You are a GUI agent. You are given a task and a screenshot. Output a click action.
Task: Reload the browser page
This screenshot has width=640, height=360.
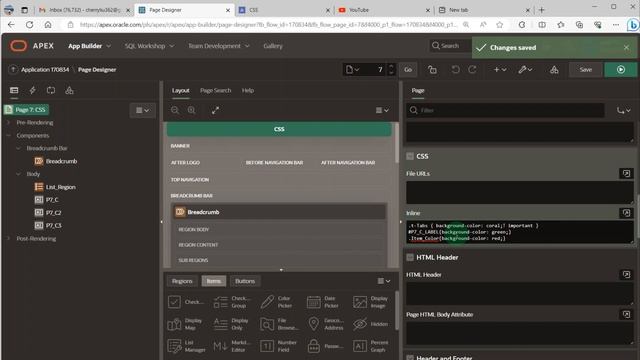[x=29, y=25]
